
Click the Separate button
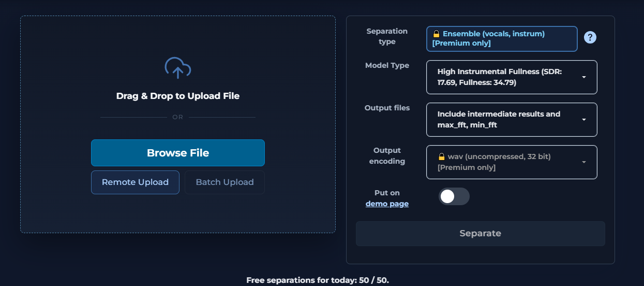click(x=480, y=234)
